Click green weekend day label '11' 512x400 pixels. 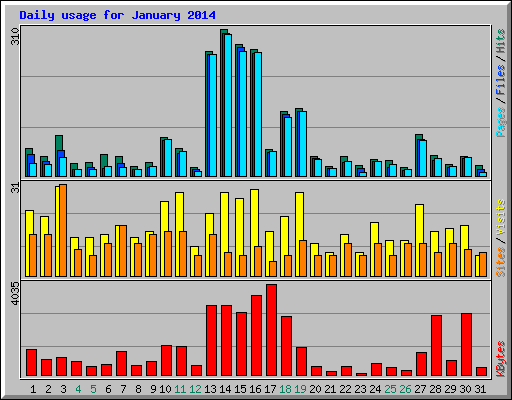point(180,389)
